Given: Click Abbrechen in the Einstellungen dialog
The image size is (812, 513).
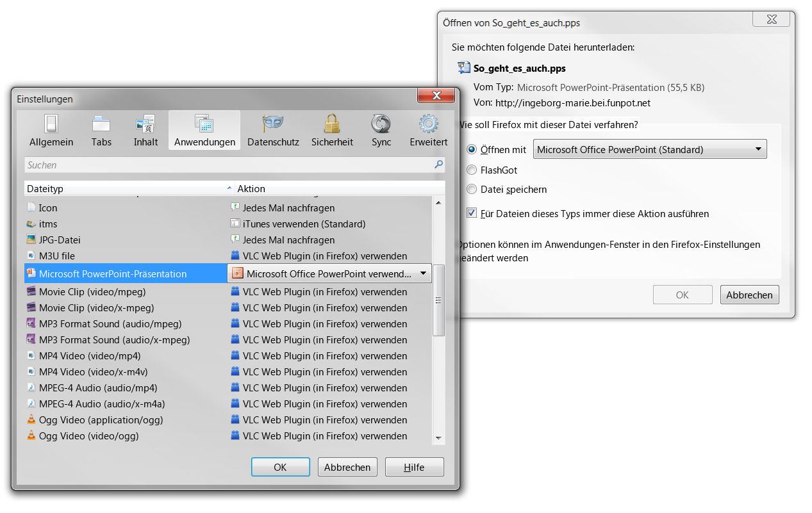Looking at the screenshot, I should pos(347,467).
